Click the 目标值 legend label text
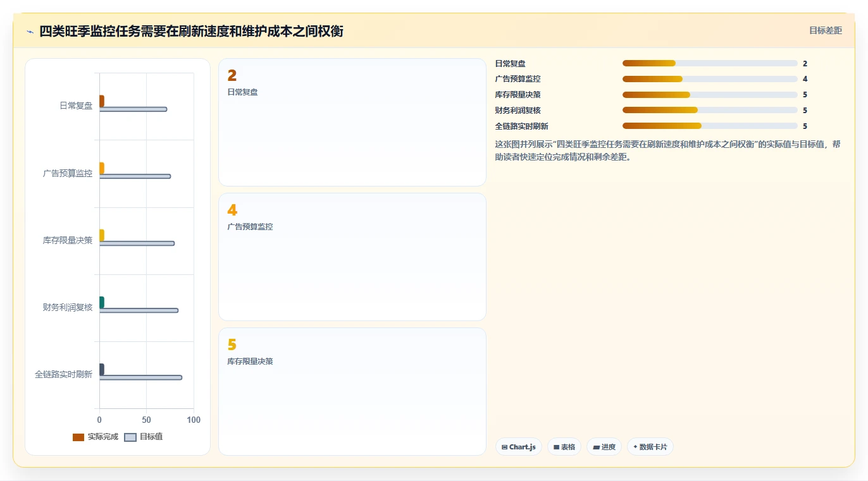Viewport: 868px width, 481px height. tap(151, 437)
